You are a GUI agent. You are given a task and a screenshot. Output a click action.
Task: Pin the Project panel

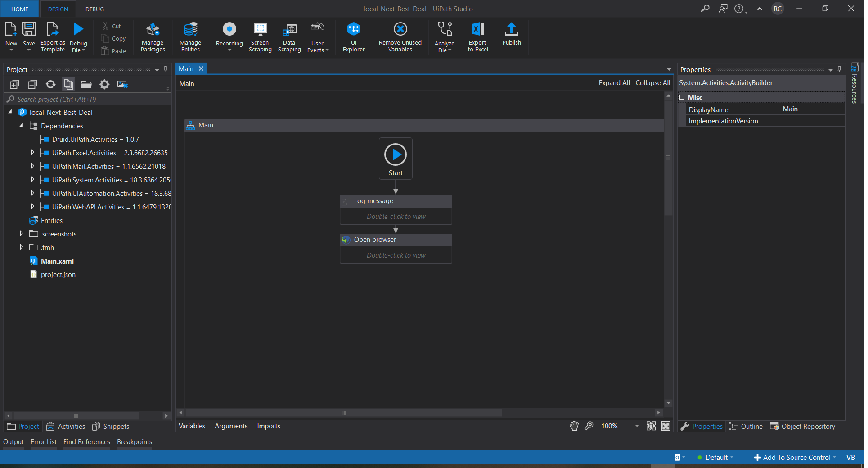166,69
